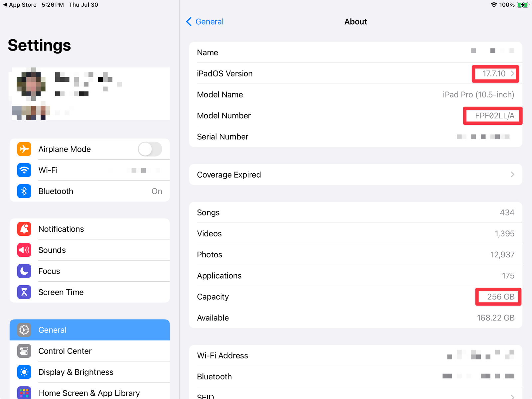Tap the 5:26 PM clock
Viewport: 532px width, 399px height.
click(53, 5)
